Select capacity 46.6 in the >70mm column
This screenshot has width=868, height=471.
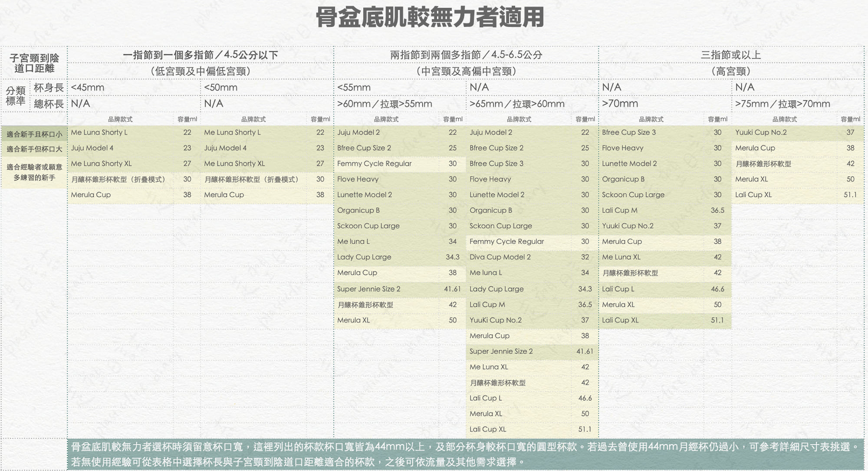click(x=717, y=289)
